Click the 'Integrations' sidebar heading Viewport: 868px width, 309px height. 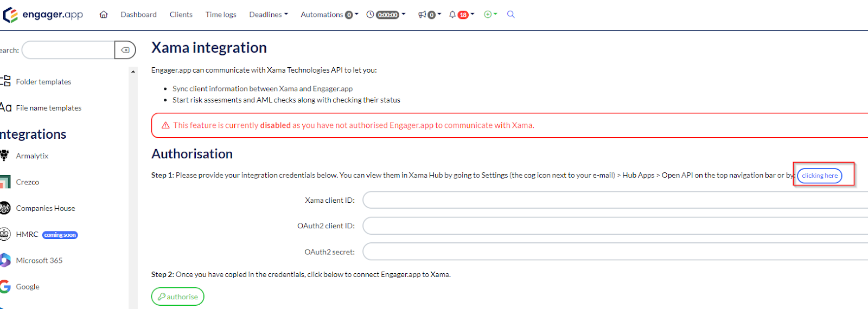coord(33,134)
